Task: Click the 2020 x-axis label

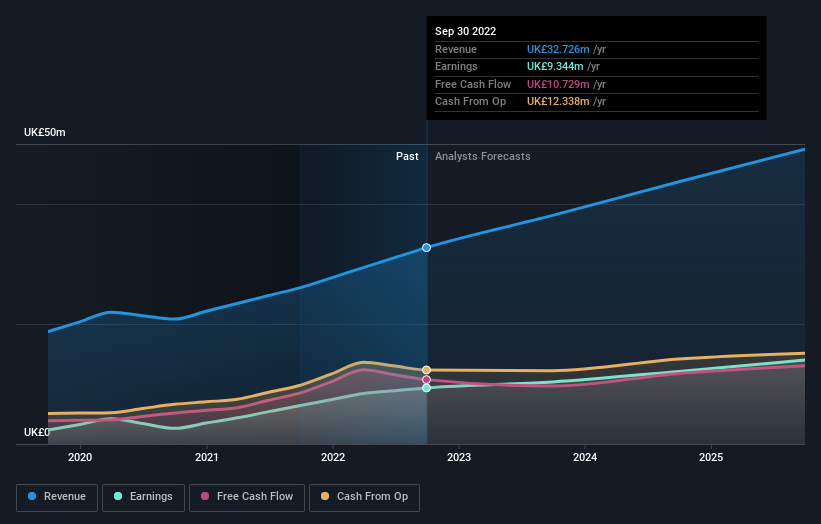Action: 80,458
